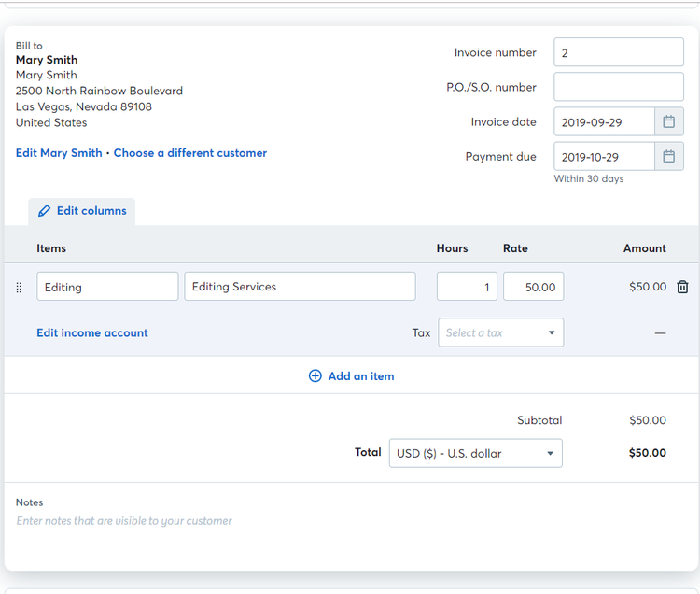Open the Payment due calendar picker
700x594 pixels.
[x=669, y=156]
